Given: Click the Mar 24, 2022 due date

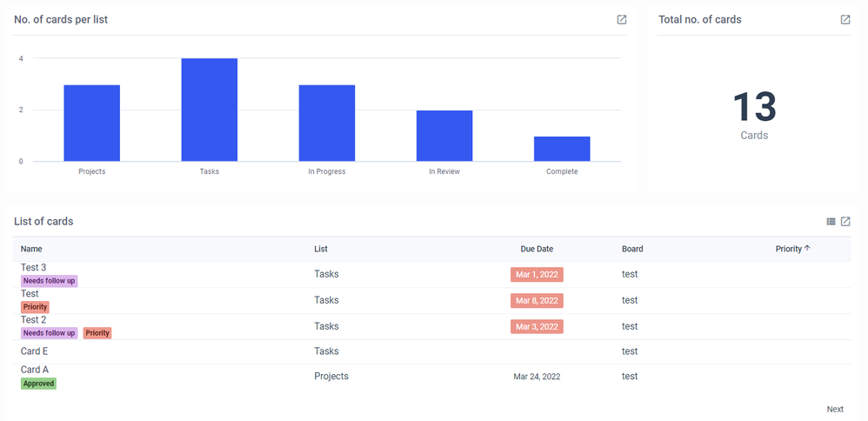Looking at the screenshot, I should point(537,377).
